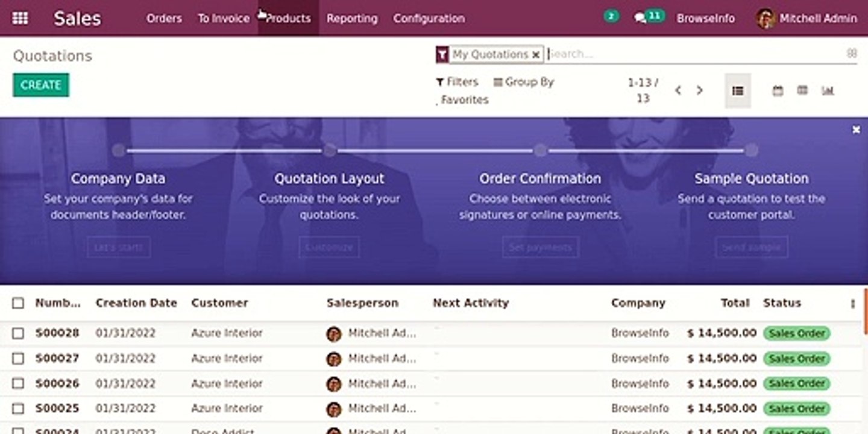Click the Sales app title
The image size is (868, 434).
tap(78, 19)
